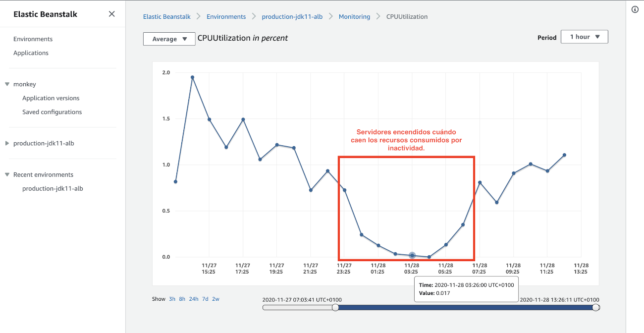
Task: Open Application versions
Action: (51, 98)
